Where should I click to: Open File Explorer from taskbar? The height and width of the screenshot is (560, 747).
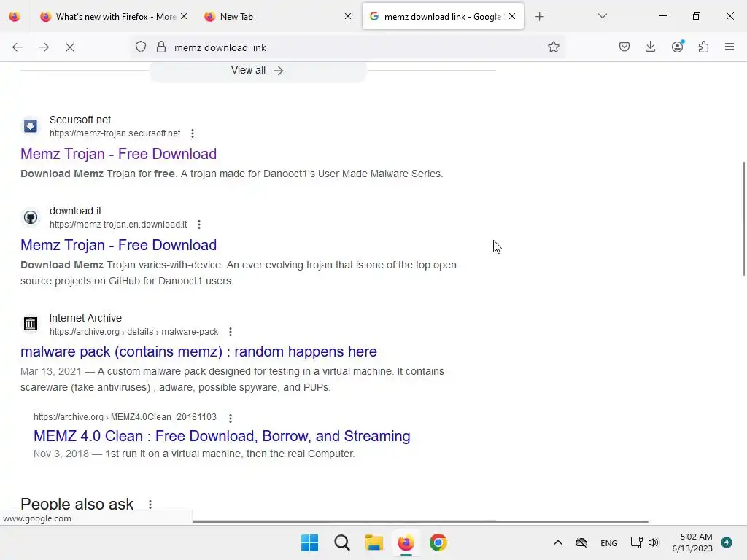[x=374, y=542]
